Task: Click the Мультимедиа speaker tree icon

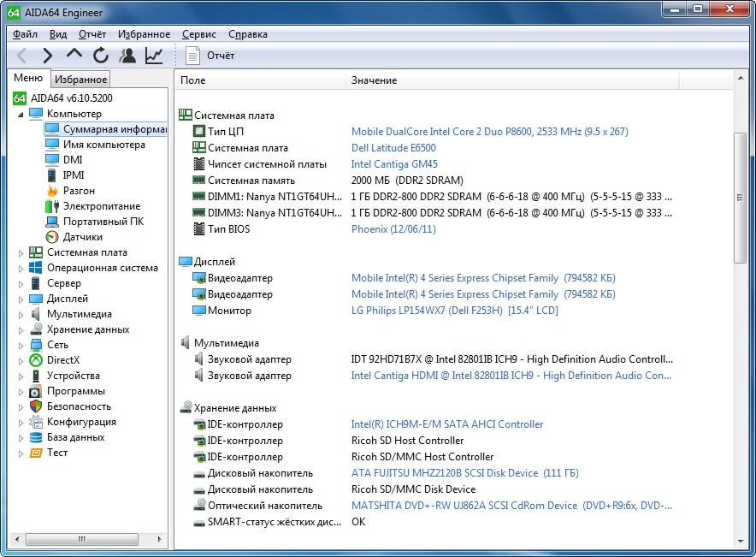Action: pyautogui.click(x=36, y=314)
